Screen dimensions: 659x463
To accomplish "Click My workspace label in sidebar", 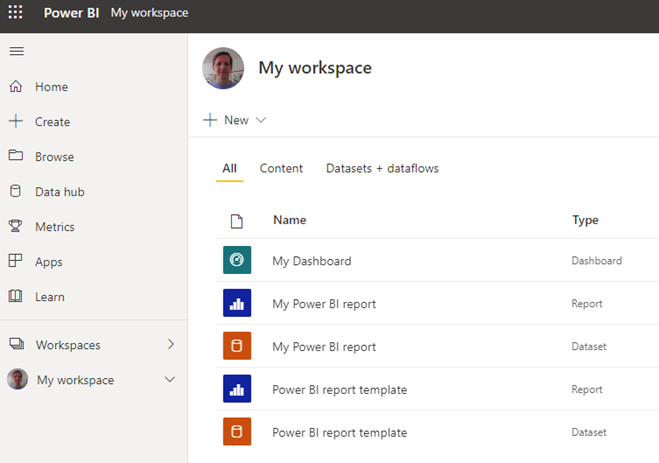I will pos(75,380).
